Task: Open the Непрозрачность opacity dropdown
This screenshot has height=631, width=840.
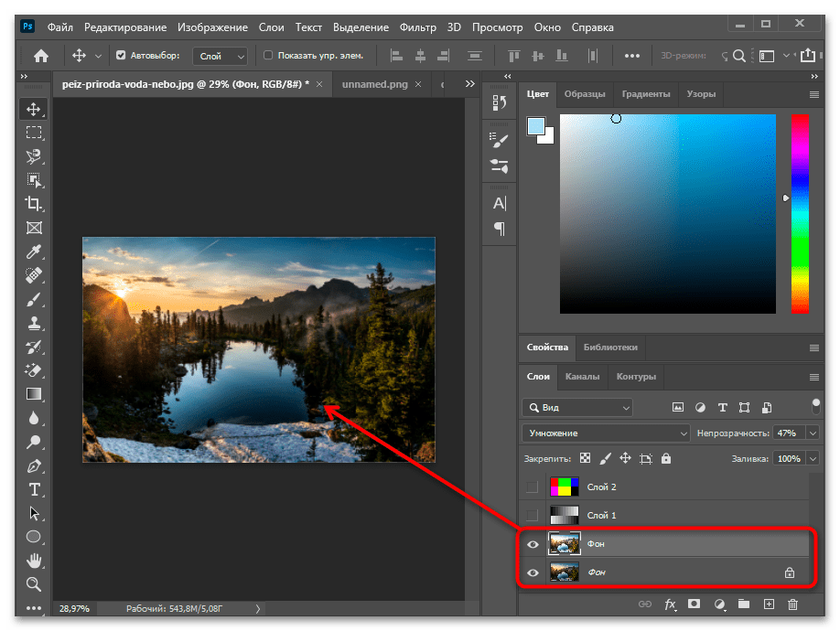Action: (813, 433)
